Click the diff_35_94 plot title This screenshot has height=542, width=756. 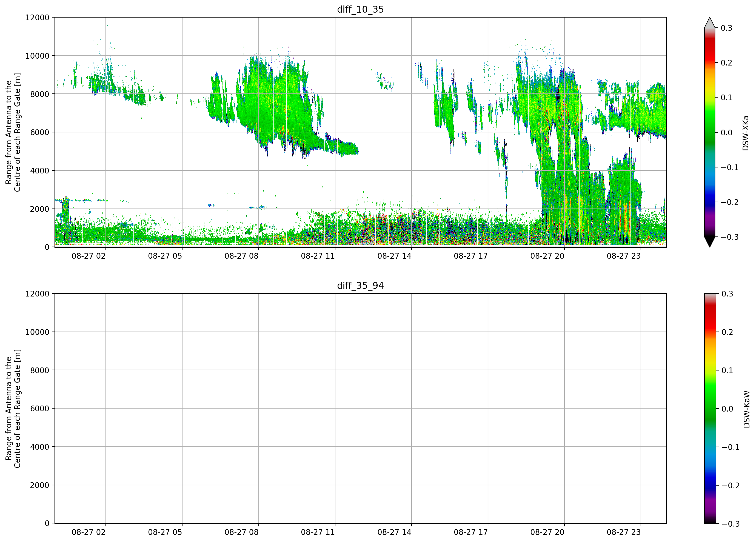pyautogui.click(x=360, y=286)
